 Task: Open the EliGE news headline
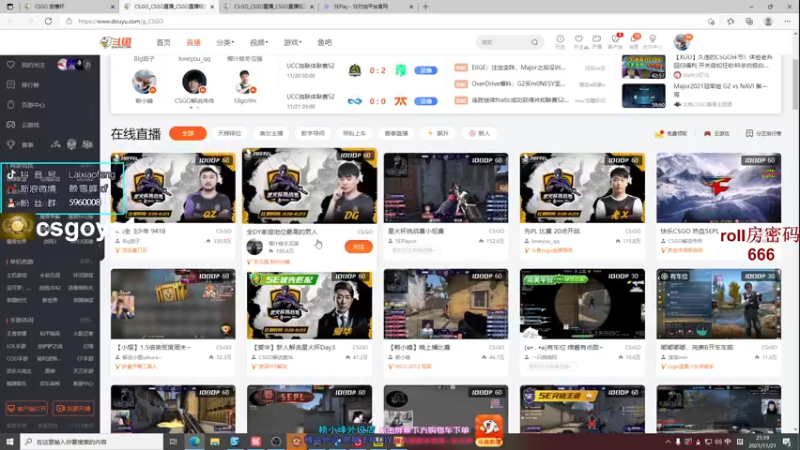click(518, 67)
